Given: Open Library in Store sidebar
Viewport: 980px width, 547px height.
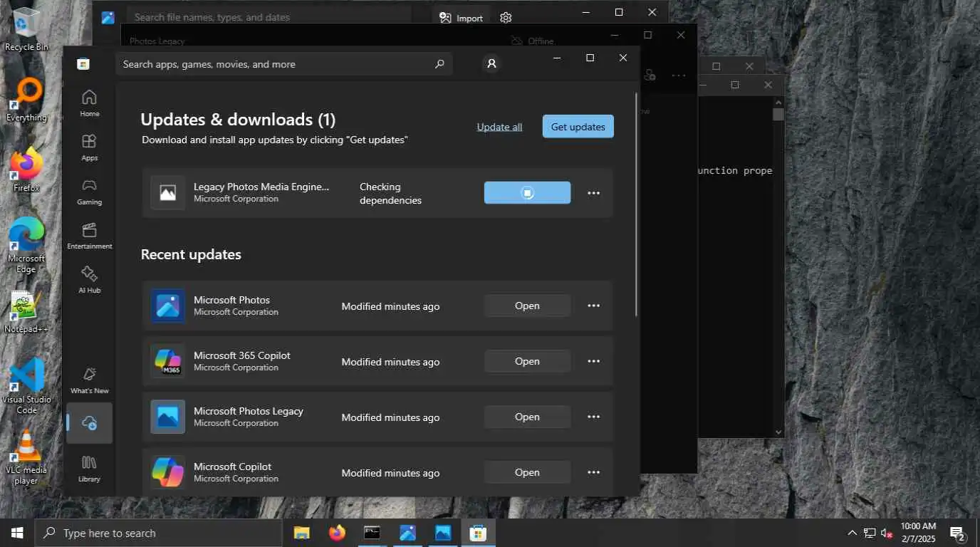Looking at the screenshot, I should pos(89,469).
